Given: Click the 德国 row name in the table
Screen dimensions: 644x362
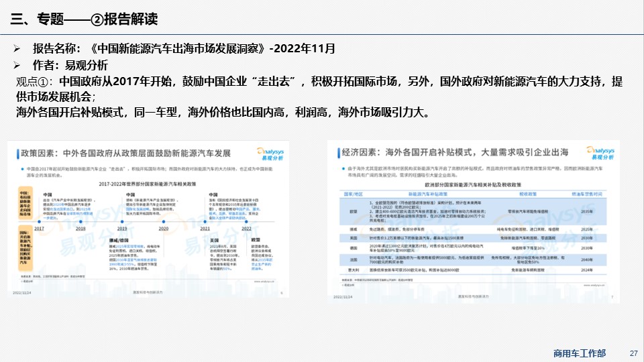Looking at the screenshot, I should 354,248.
